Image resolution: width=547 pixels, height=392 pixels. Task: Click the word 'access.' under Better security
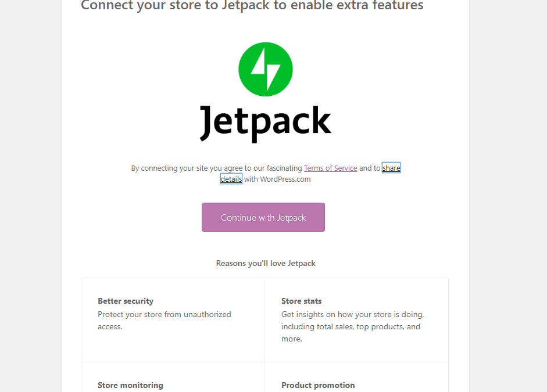tap(110, 326)
